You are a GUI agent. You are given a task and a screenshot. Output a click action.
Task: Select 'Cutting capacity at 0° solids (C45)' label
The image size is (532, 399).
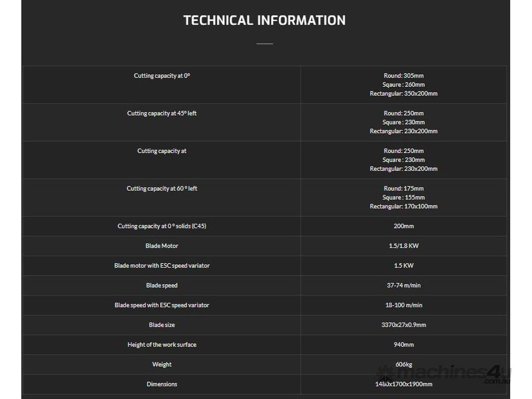162,226
